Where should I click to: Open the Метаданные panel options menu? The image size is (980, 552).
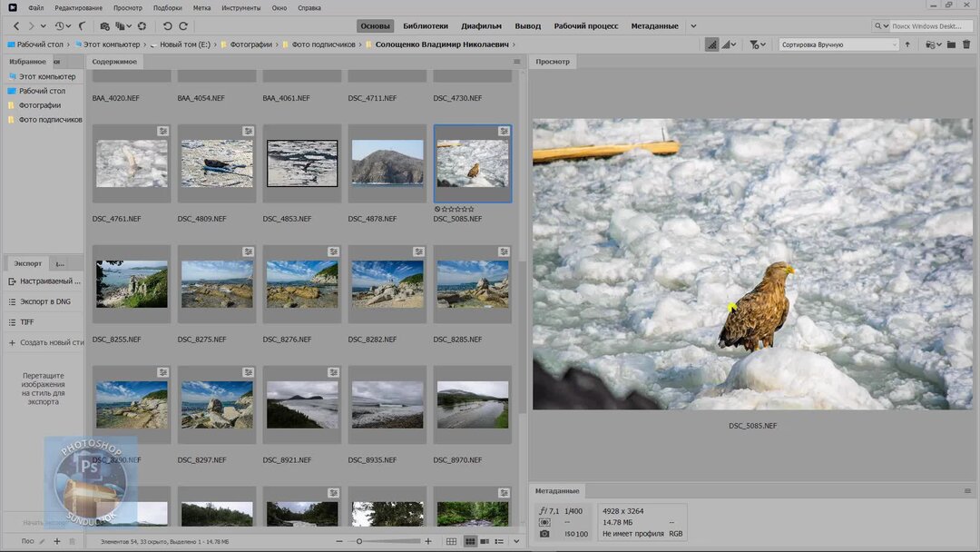pos(967,491)
